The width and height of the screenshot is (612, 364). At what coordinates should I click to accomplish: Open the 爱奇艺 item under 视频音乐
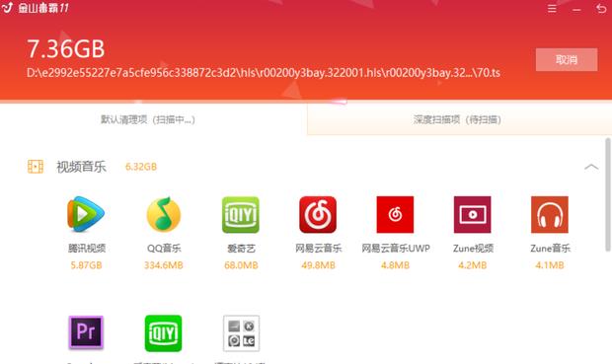coord(241,215)
